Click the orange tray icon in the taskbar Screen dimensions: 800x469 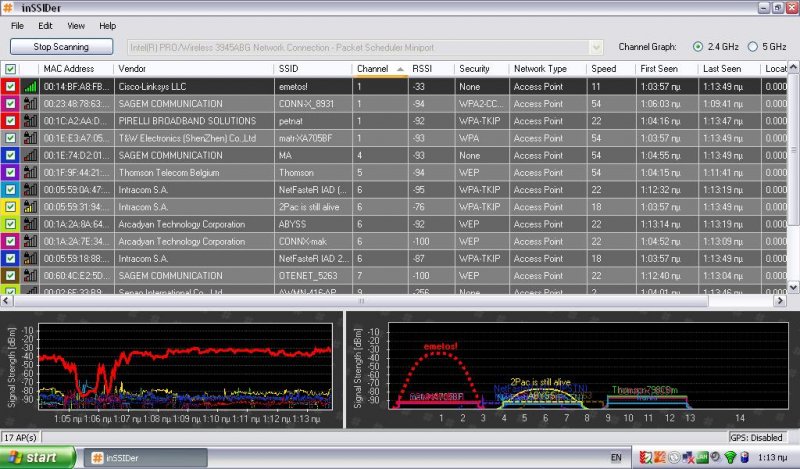(x=660, y=457)
